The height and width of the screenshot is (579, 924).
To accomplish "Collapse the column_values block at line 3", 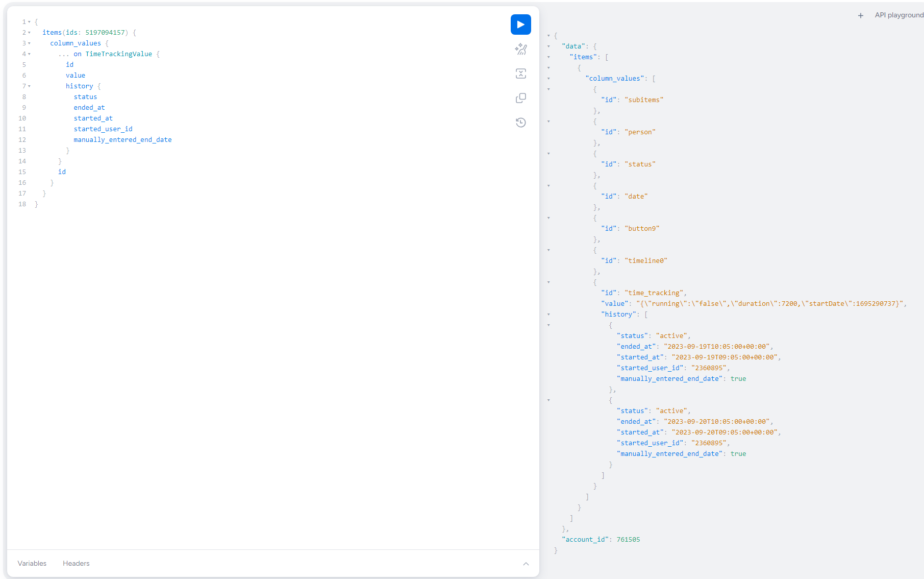I will (29, 43).
